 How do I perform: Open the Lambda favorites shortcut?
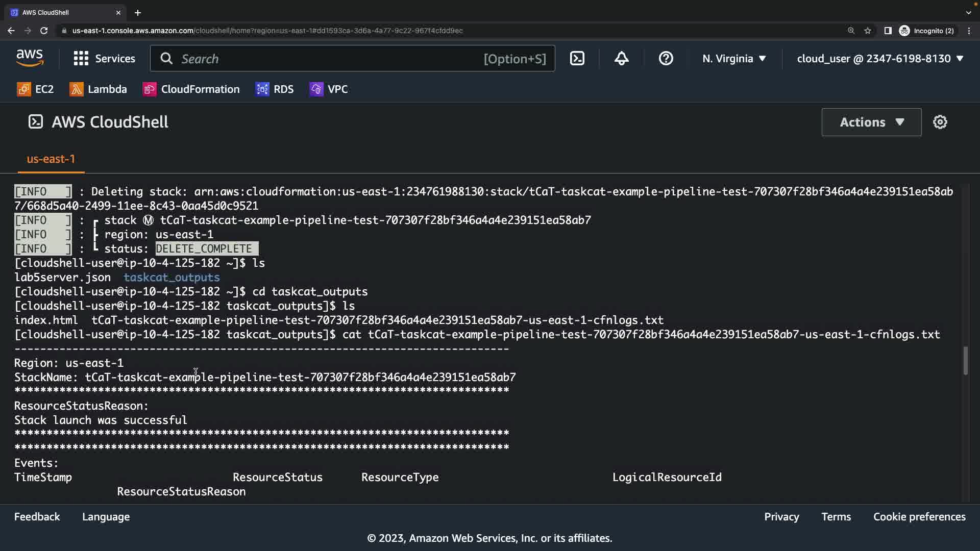coord(98,89)
